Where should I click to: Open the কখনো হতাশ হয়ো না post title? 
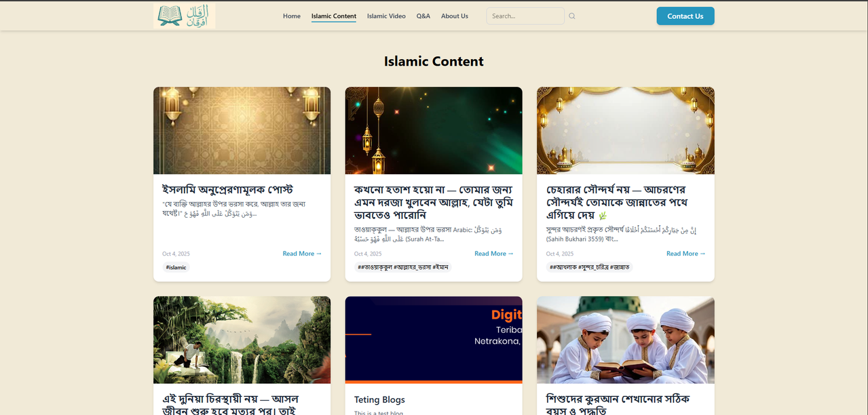(x=434, y=202)
